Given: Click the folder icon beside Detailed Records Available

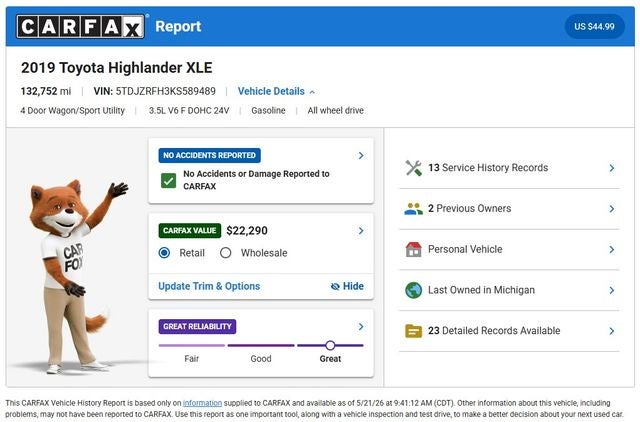Looking at the screenshot, I should tap(413, 331).
